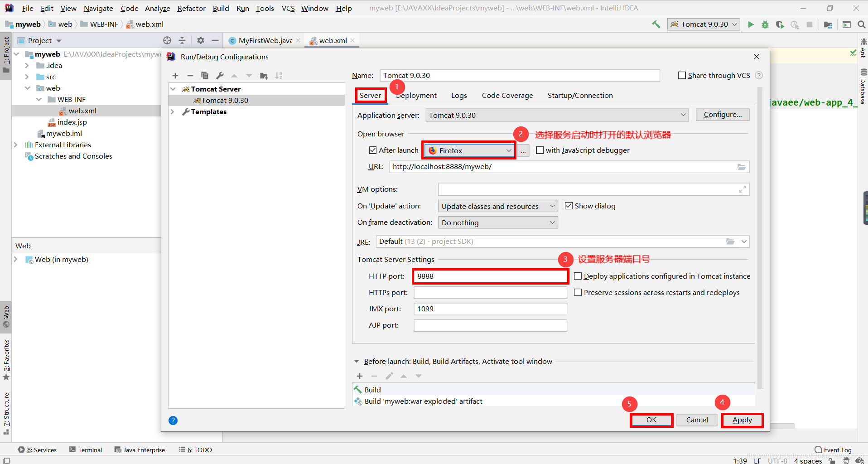Click the help icon beside Share through VCS
This screenshot has height=464, width=868.
click(759, 75)
